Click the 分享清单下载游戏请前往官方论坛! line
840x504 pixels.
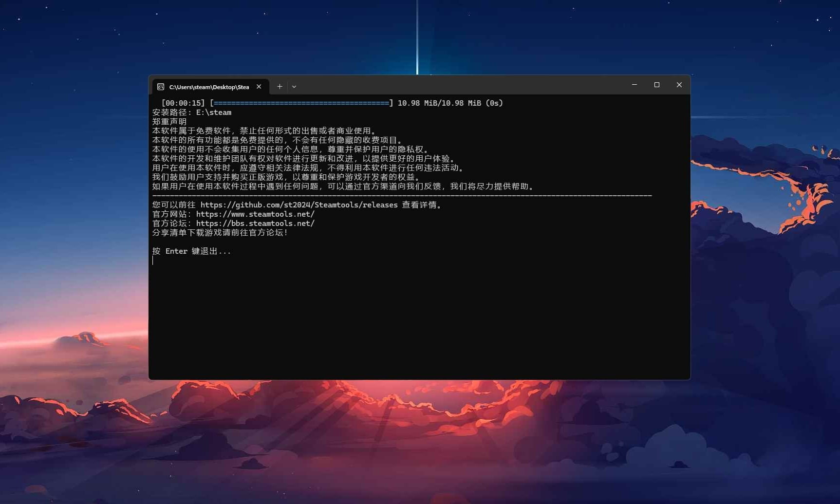click(220, 233)
